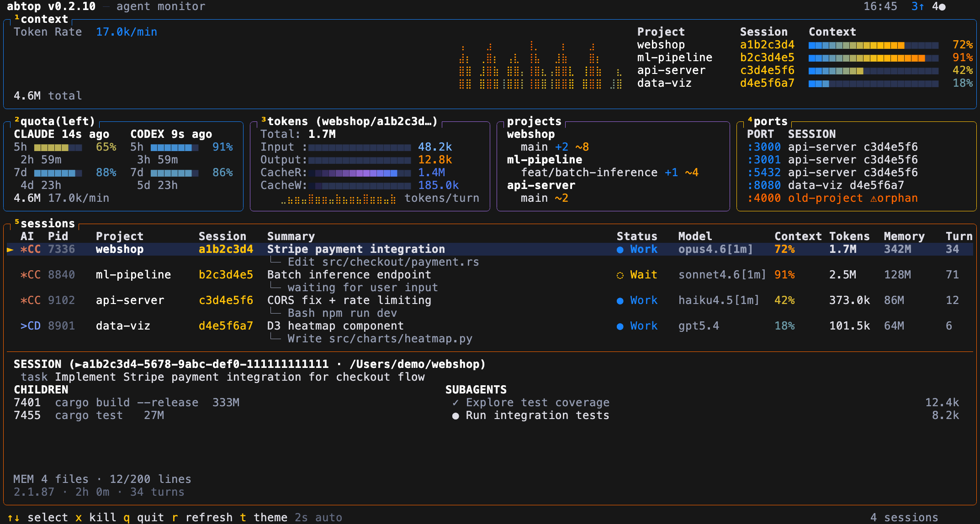Toggle the 2s auto refresh indicator

(318, 518)
